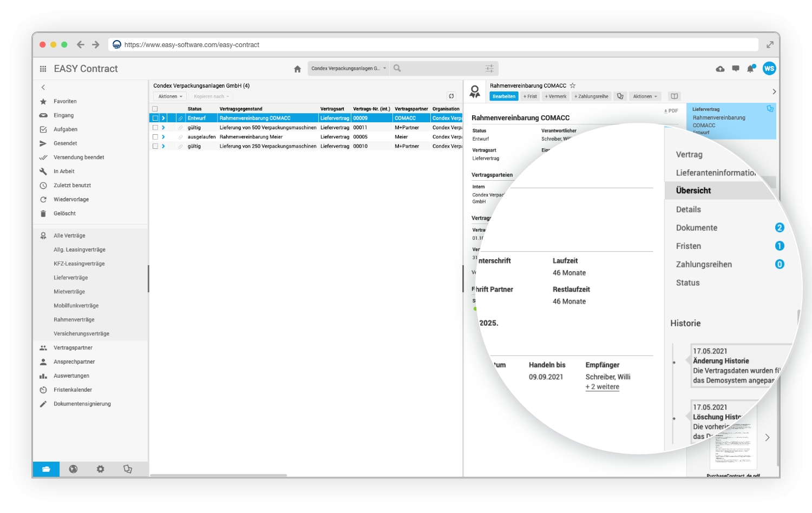Expand the Lieferung von 250 Verpackungsmaschinen row
The width and height of the screenshot is (812, 513).
[x=163, y=146]
